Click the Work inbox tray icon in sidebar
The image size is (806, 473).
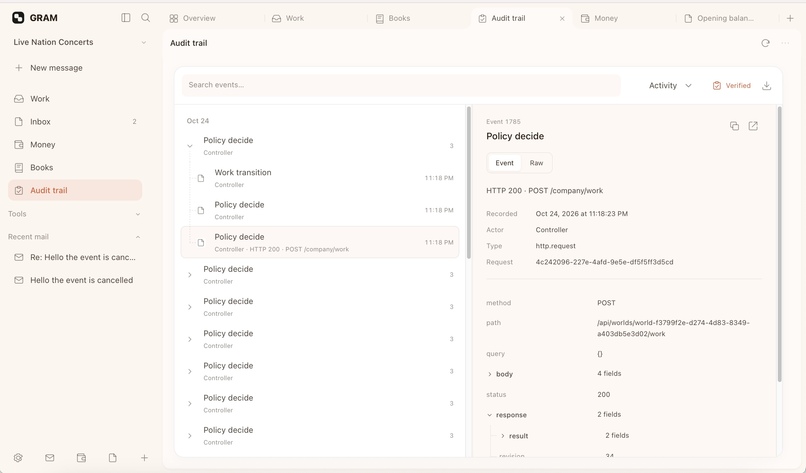(x=19, y=99)
